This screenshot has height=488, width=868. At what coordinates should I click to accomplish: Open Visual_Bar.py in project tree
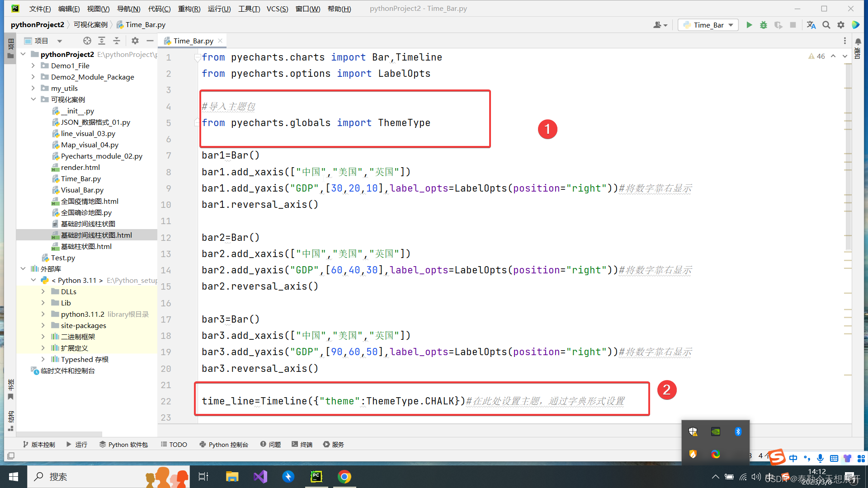82,190
